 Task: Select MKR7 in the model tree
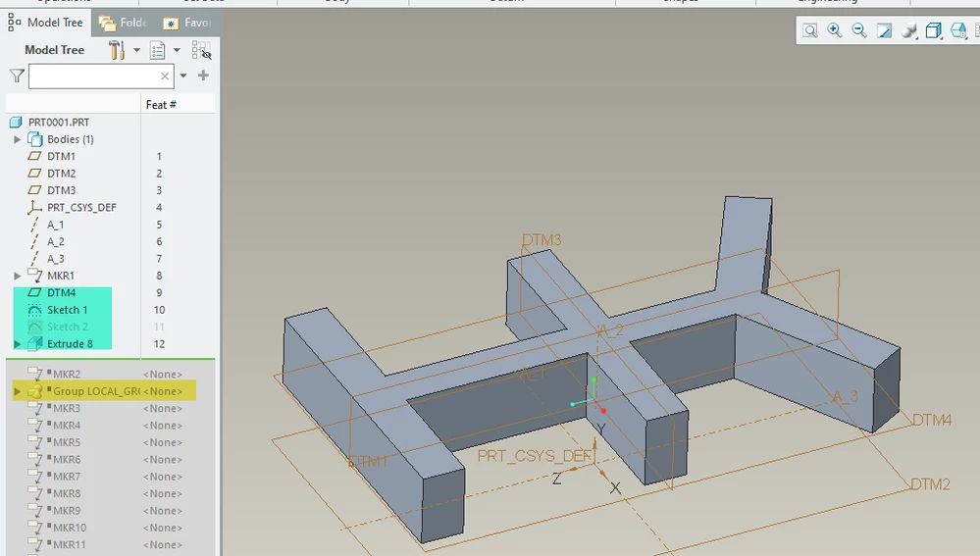coord(67,477)
